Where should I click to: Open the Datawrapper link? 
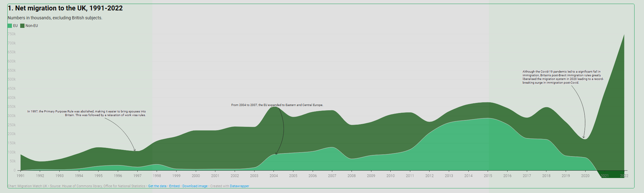(x=239, y=186)
